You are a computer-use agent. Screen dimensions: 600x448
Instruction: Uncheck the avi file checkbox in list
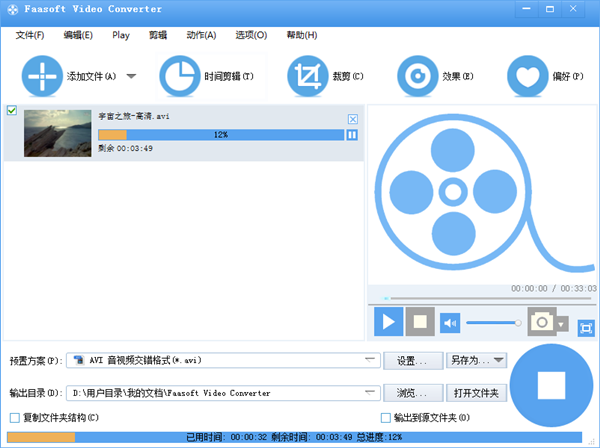pyautogui.click(x=12, y=111)
